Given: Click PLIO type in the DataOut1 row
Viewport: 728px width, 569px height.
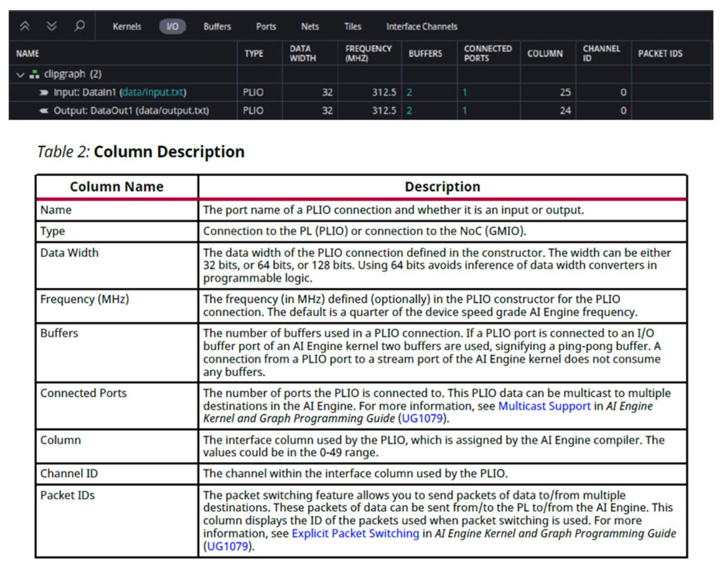Looking at the screenshot, I should point(253,111).
